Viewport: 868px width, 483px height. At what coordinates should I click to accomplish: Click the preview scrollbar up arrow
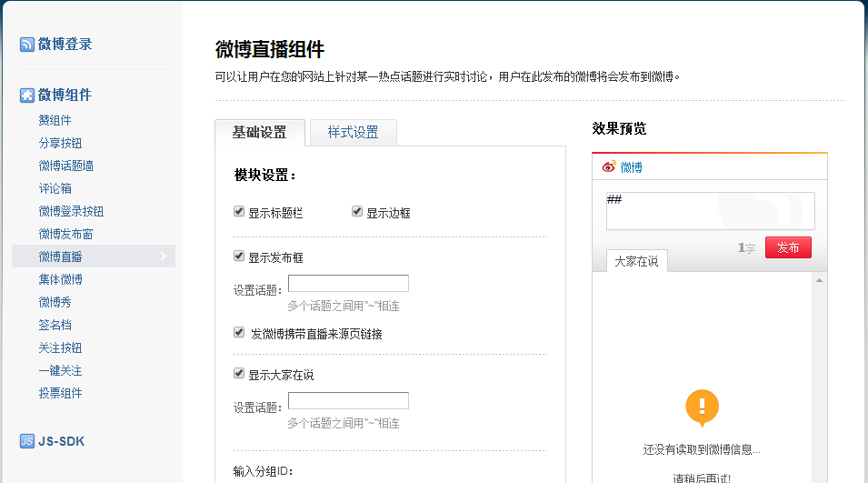[x=820, y=280]
